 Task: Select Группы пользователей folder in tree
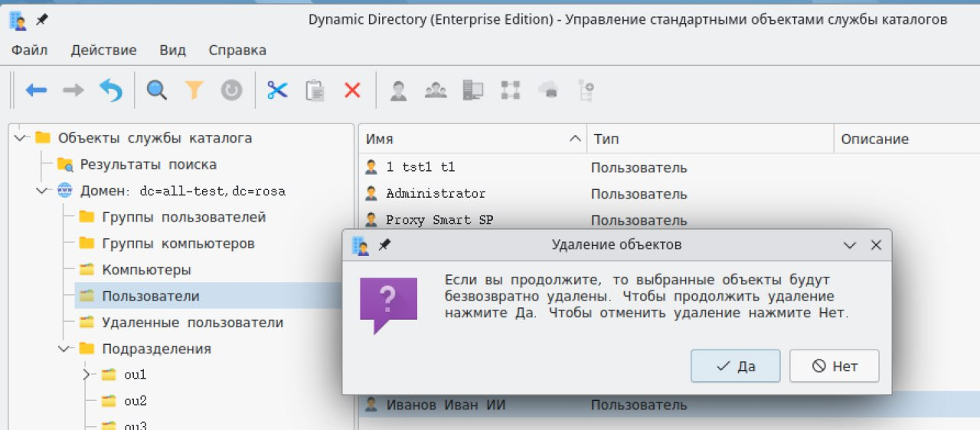click(x=184, y=217)
